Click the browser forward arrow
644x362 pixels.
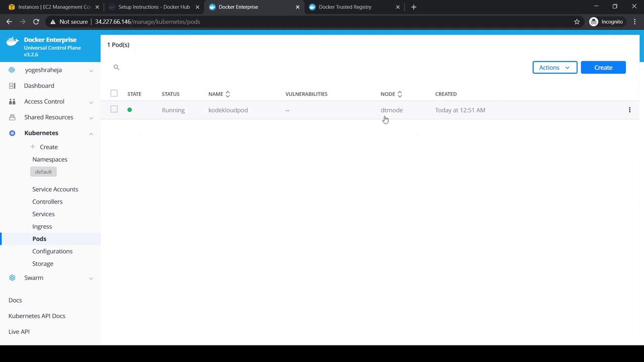23,22
